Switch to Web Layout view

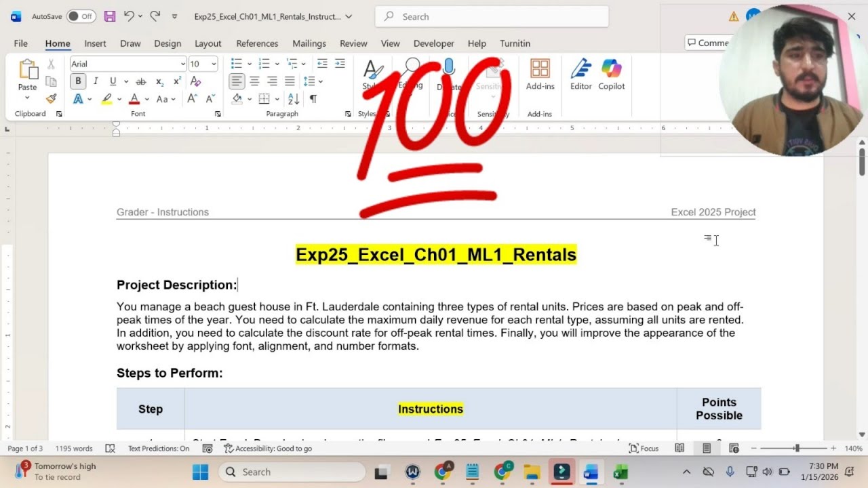734,449
